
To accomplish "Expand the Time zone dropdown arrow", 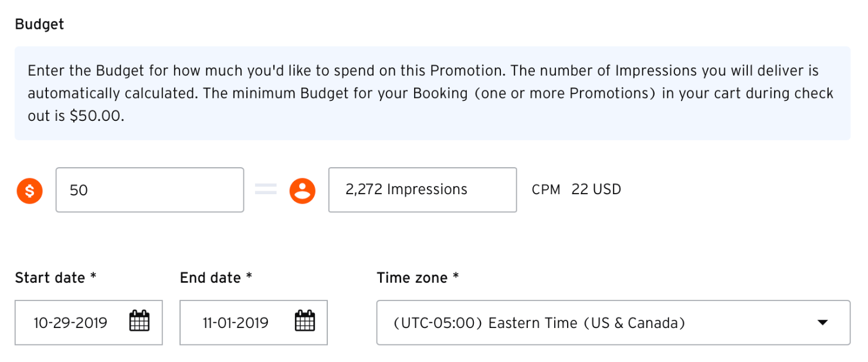I will click(x=822, y=323).
